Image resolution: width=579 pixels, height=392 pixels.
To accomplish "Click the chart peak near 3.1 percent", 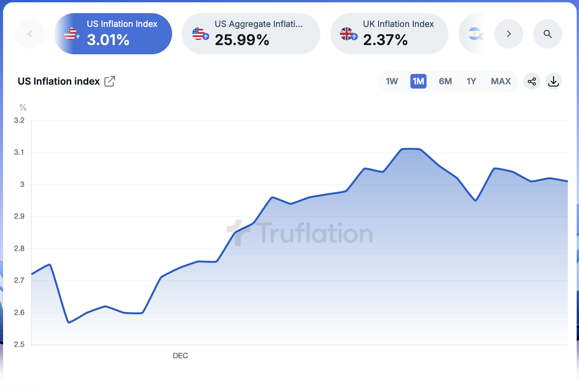I will 410,149.
